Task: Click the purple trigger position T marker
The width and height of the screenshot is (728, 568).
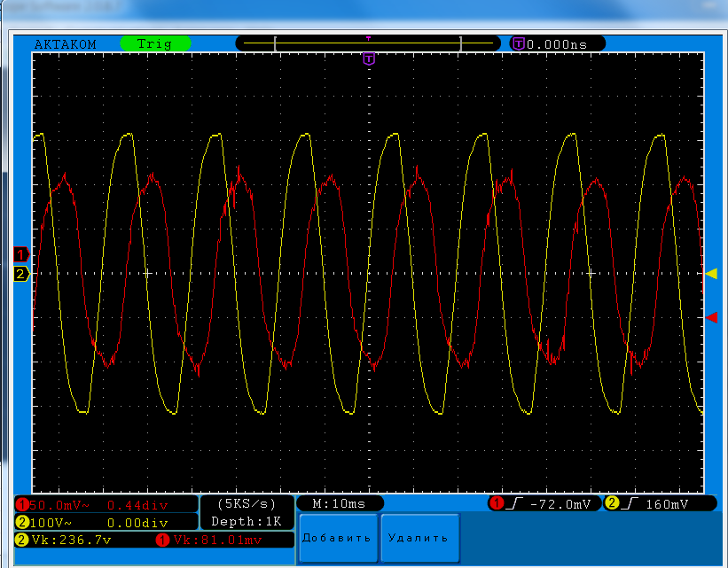Action: tap(369, 59)
